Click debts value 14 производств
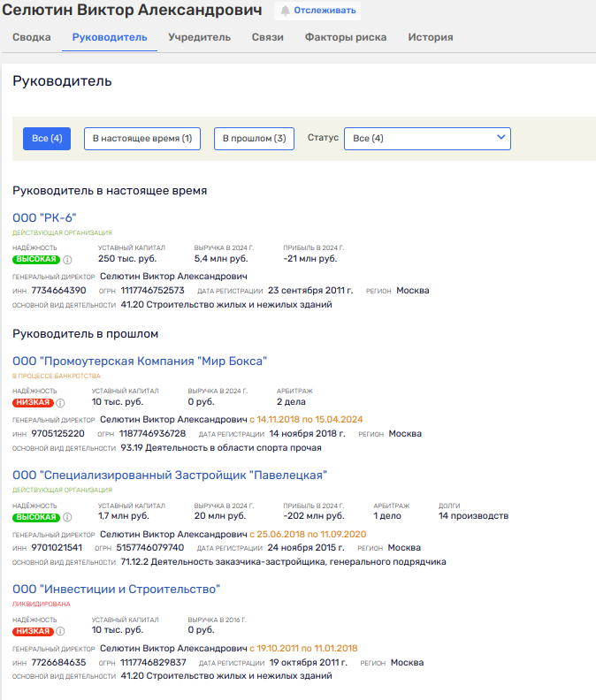 pyautogui.click(x=474, y=516)
